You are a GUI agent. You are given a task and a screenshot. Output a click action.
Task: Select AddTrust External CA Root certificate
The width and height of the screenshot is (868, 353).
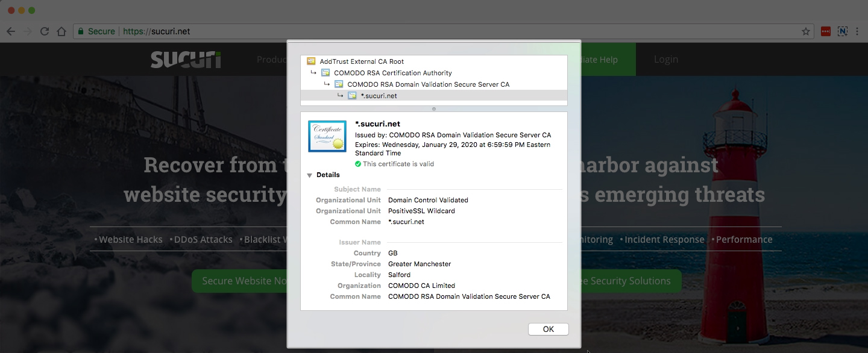pyautogui.click(x=362, y=61)
